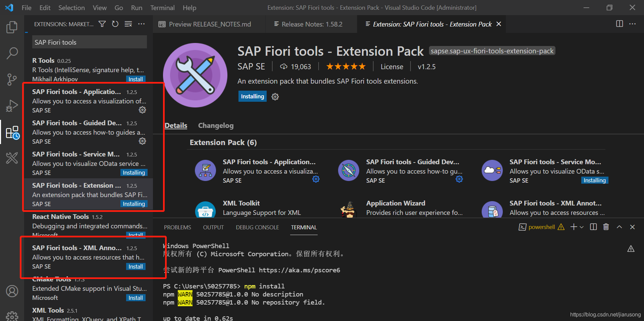
Task: Open gear on Guided Dev pack card
Action: [x=459, y=179]
